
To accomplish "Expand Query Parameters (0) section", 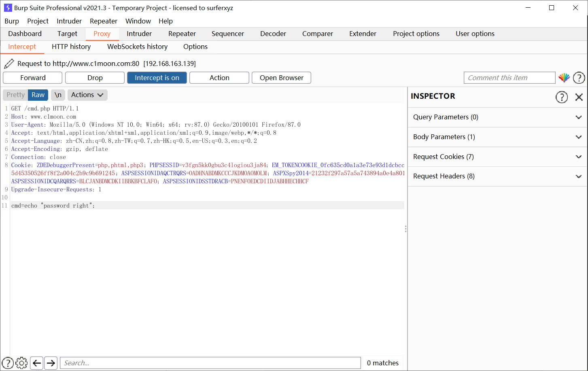I will point(497,117).
